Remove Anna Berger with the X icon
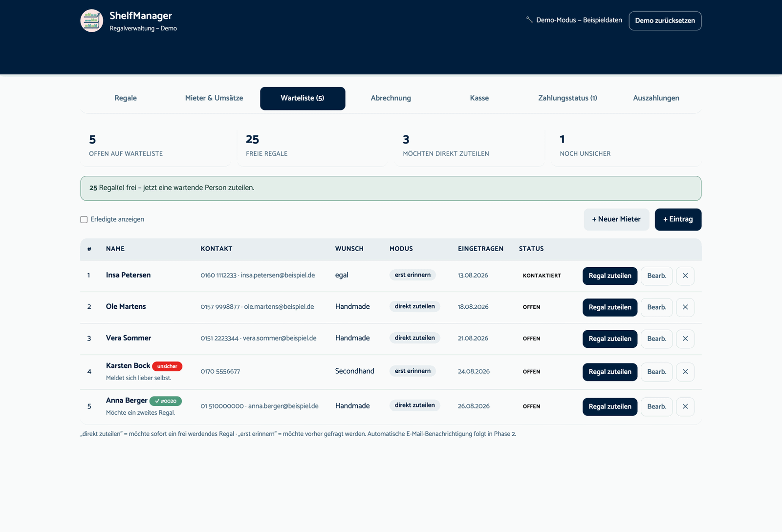 (685, 406)
